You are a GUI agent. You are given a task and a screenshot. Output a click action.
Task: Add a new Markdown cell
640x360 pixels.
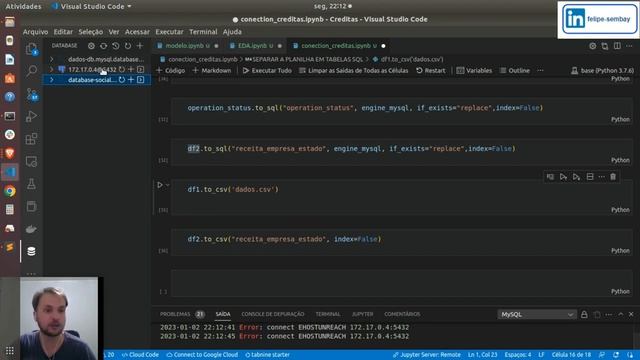click(x=212, y=70)
